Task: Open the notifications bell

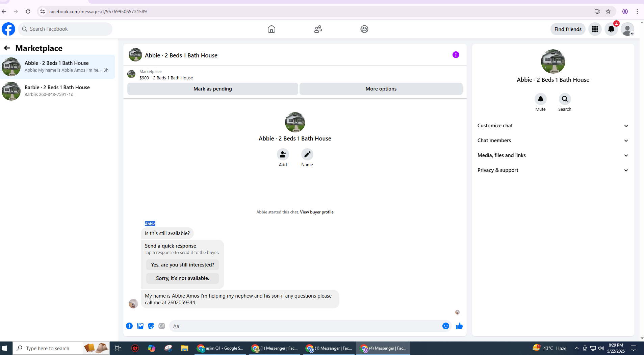Action: click(x=611, y=29)
